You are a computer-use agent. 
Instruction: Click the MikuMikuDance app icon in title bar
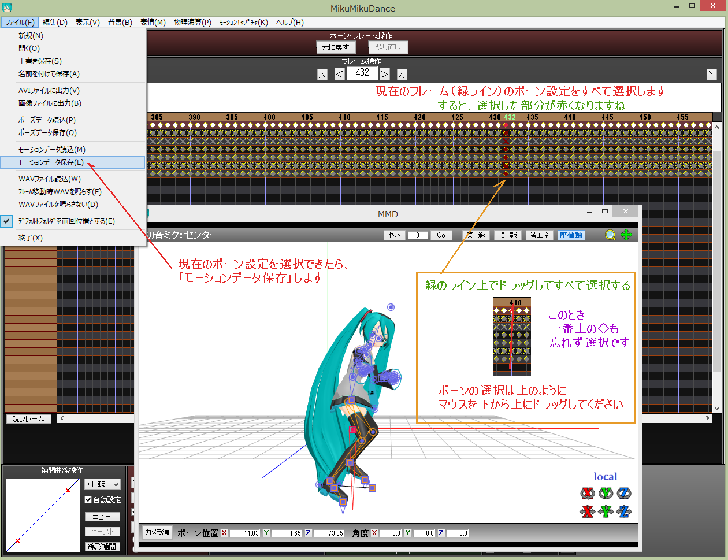point(7,8)
